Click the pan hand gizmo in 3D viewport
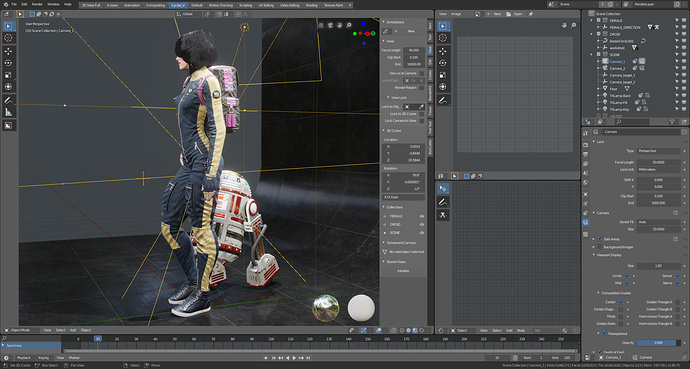The image size is (690, 369). (340, 26)
